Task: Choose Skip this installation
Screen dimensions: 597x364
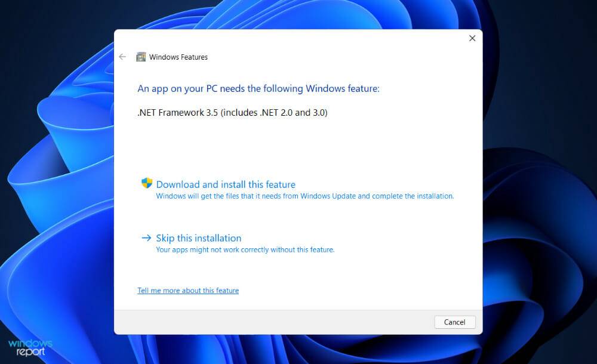Action: [199, 238]
